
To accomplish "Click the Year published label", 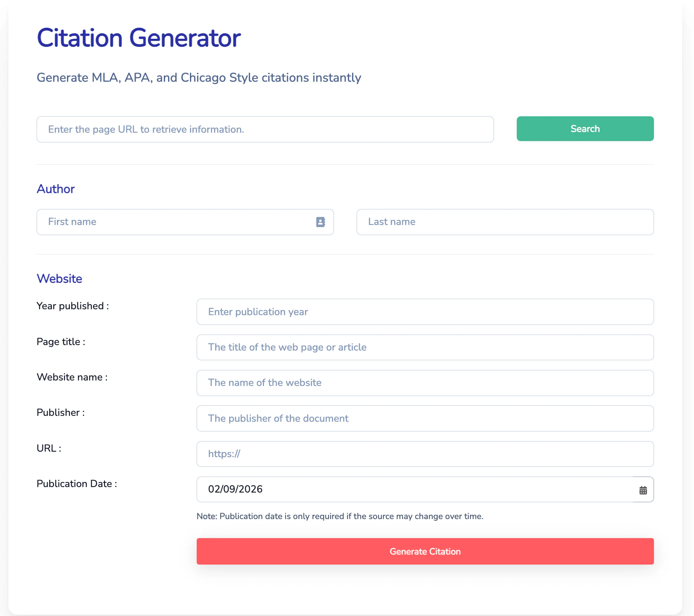I will 73,306.
